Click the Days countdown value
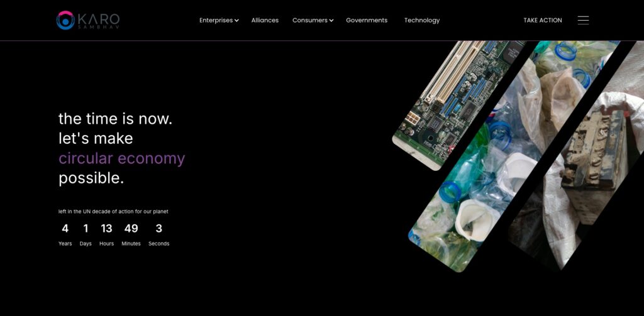Image resolution: width=644 pixels, height=316 pixels. click(86, 228)
